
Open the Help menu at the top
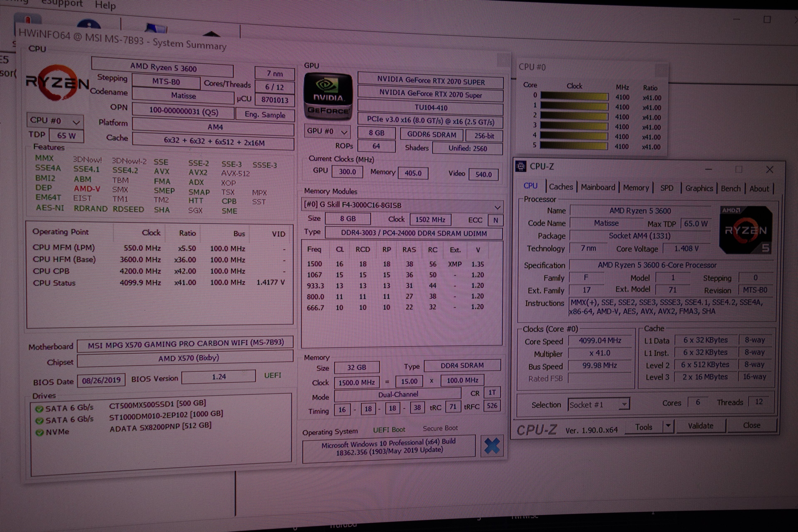click(x=105, y=5)
